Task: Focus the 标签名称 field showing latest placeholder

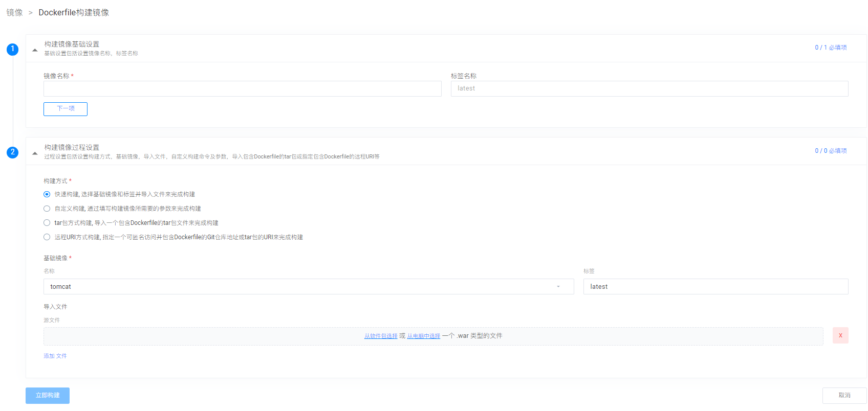Action: [649, 89]
